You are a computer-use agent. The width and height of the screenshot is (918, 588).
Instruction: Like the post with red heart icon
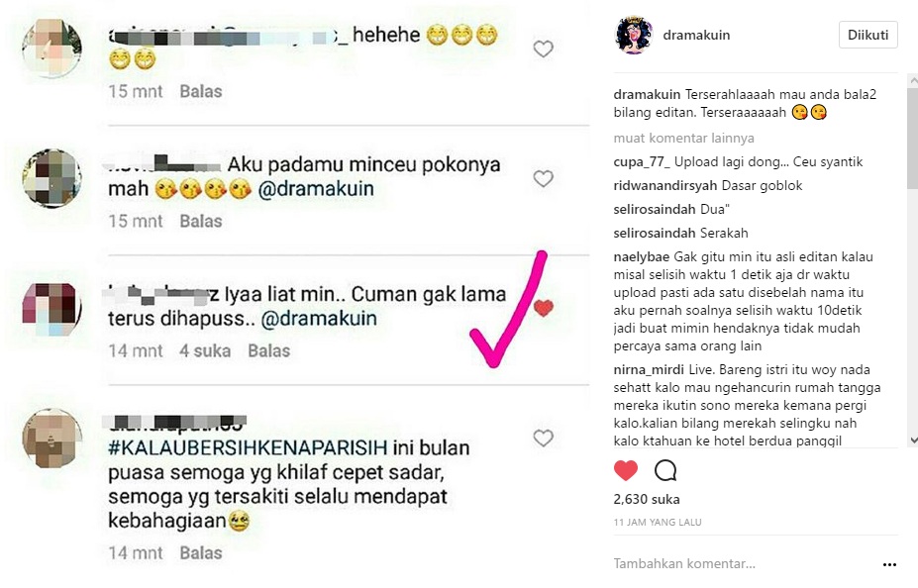pos(625,470)
